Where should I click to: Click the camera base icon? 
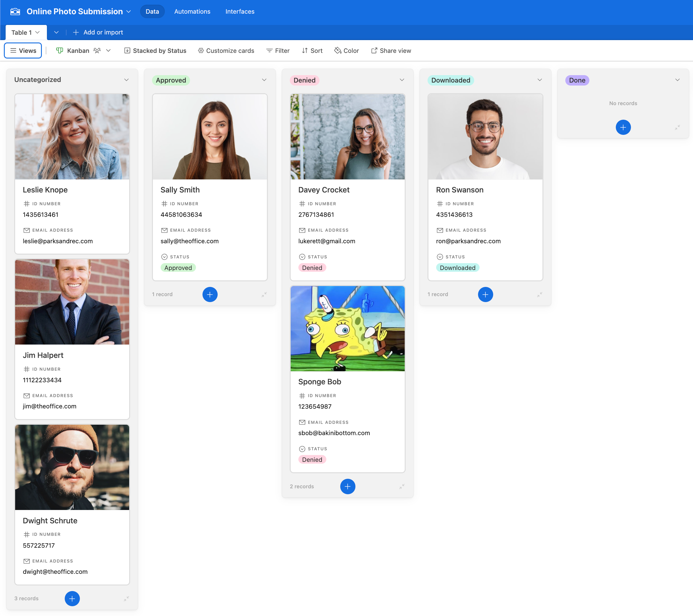[15, 12]
